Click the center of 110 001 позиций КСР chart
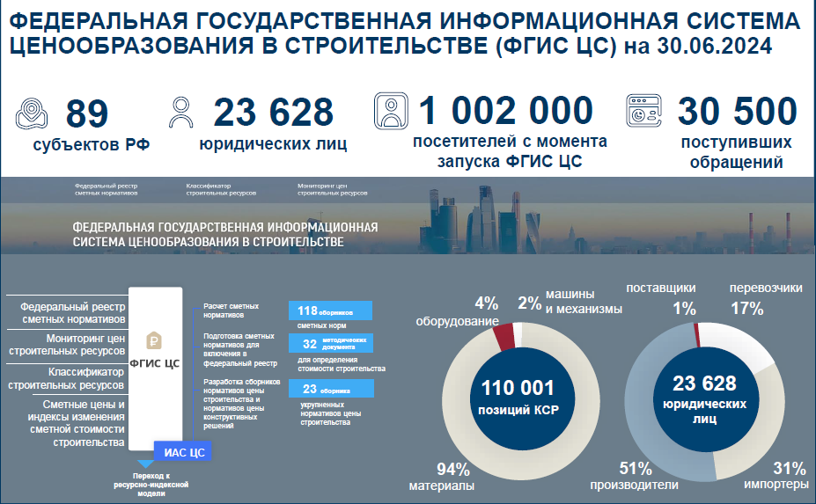The image size is (816, 504). coord(518,397)
